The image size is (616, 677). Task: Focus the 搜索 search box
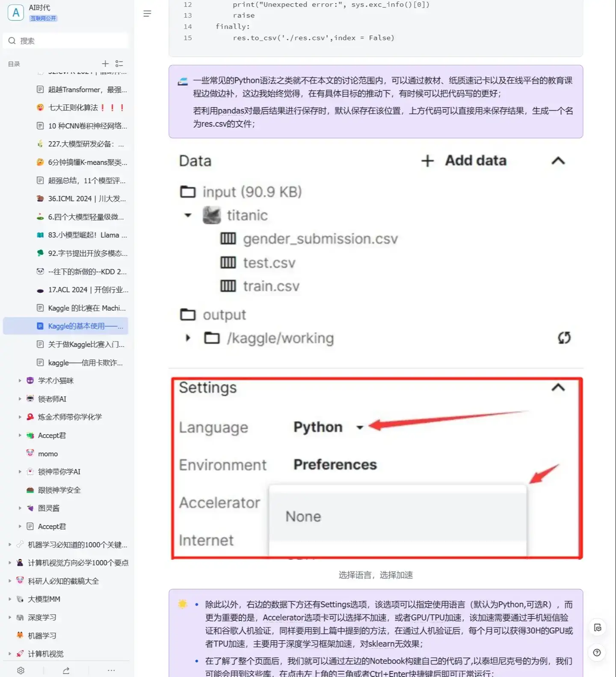click(x=66, y=41)
